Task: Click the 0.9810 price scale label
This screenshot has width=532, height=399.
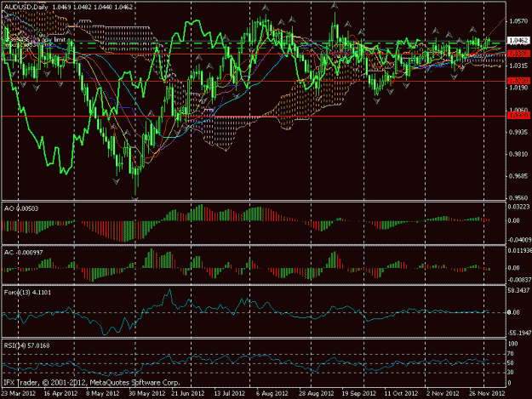Action: pyautogui.click(x=518, y=154)
